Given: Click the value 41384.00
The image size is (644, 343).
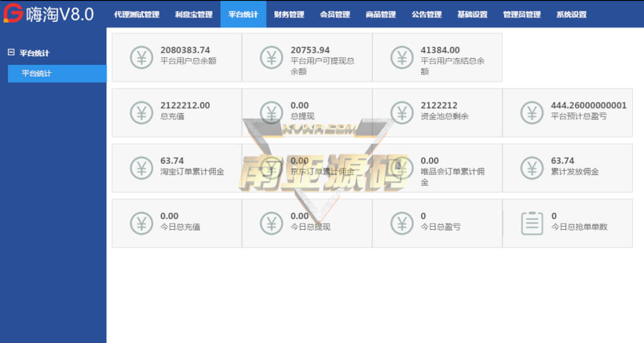Looking at the screenshot, I should [440, 50].
